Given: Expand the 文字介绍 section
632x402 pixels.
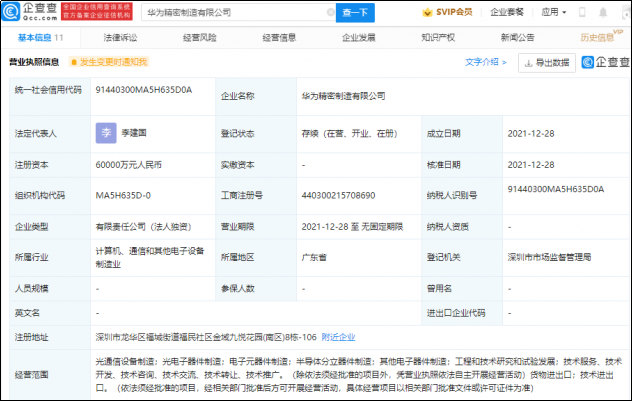Looking at the screenshot, I should (x=489, y=62).
